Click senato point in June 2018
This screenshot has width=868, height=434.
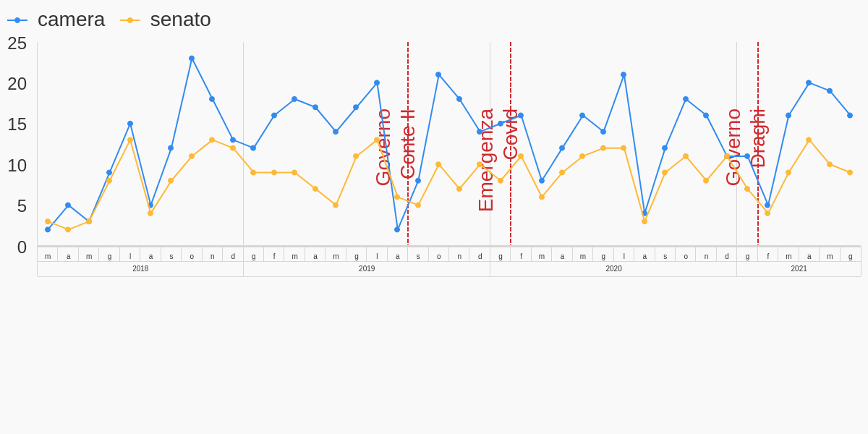(x=109, y=181)
